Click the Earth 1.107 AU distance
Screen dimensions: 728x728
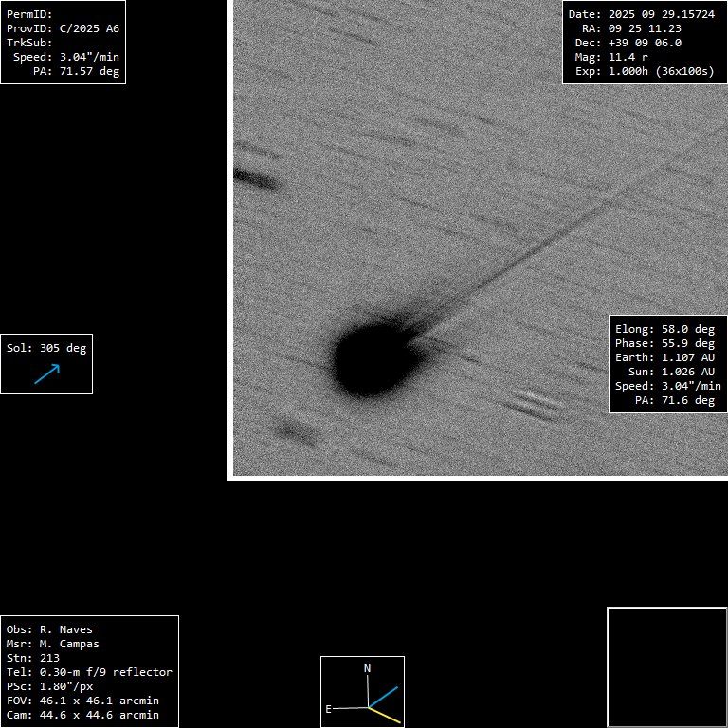(x=664, y=357)
